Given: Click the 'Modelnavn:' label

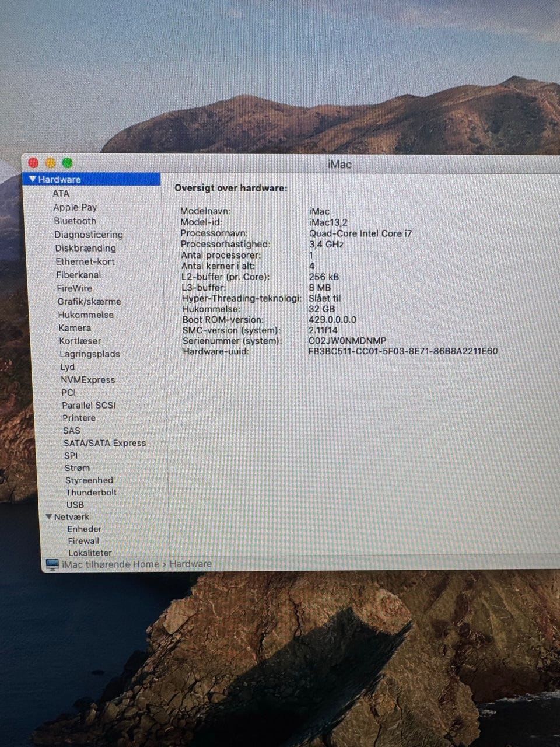Looking at the screenshot, I should coord(205,211).
